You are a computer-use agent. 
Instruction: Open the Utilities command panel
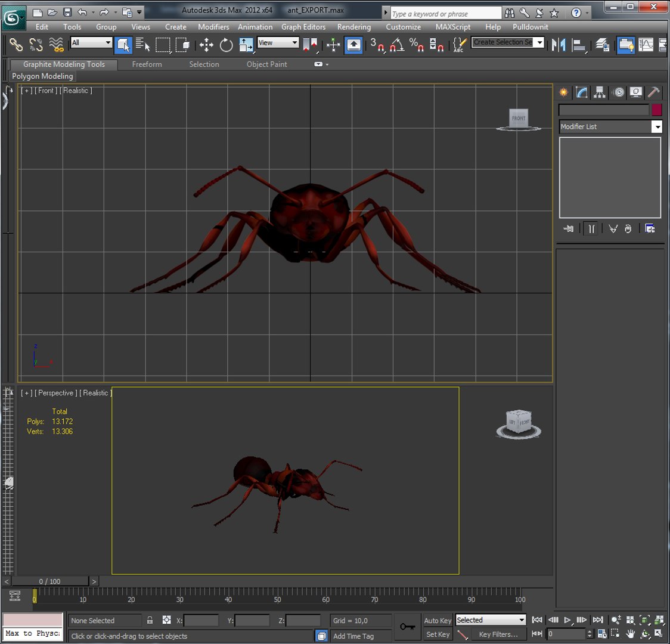[654, 92]
